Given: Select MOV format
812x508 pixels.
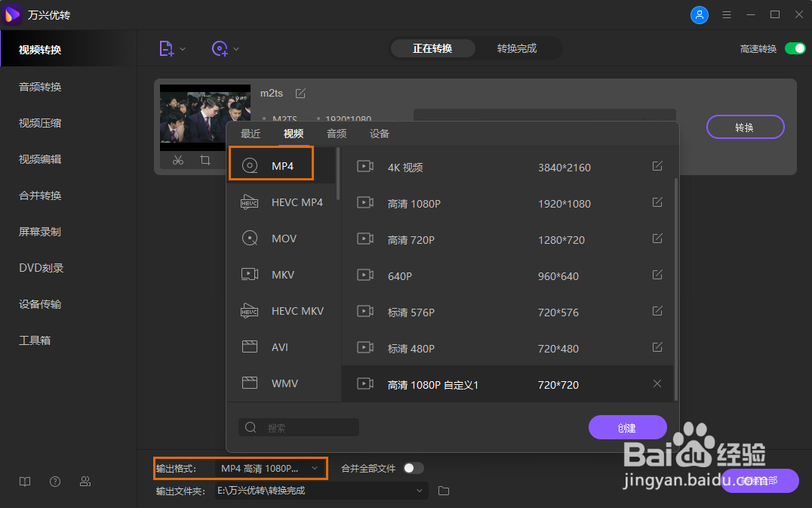Looking at the screenshot, I should pyautogui.click(x=283, y=239).
